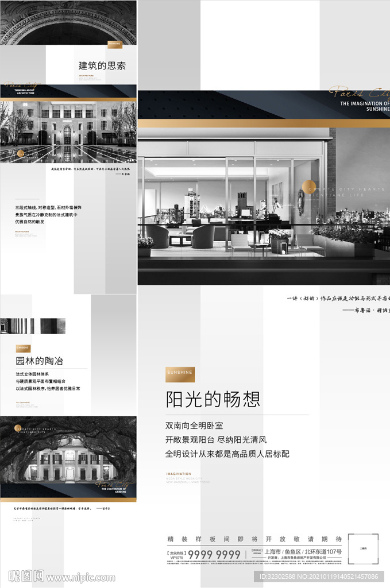Screen dimensions: 390x588
Task: Click the text line 全明设计从来都是高品质人居标配
Action: [x=227, y=454]
